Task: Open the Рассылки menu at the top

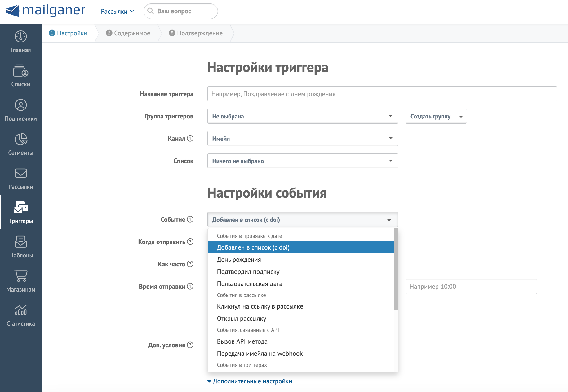Action: 117,11
